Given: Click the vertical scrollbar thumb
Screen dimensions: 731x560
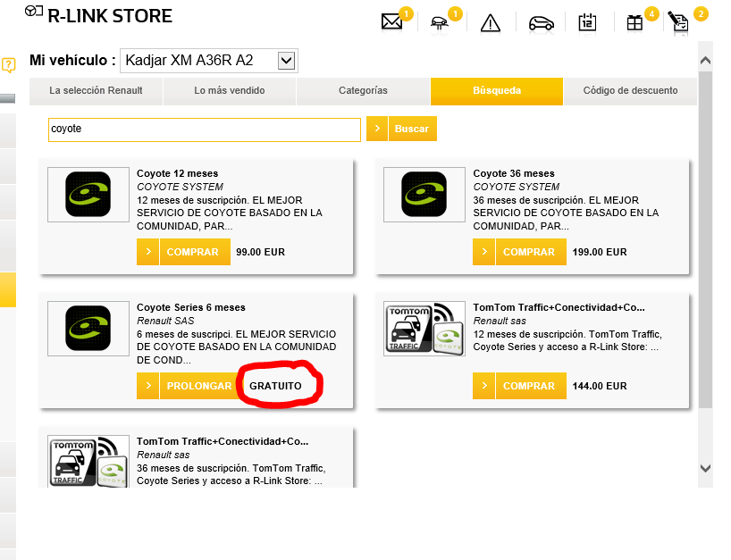Looking at the screenshot, I should point(705,240).
